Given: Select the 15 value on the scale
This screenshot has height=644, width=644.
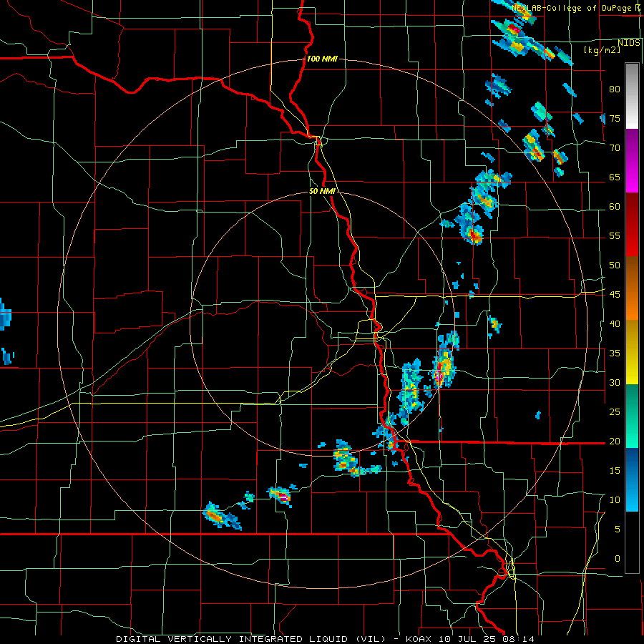Looking at the screenshot, I should (615, 470).
